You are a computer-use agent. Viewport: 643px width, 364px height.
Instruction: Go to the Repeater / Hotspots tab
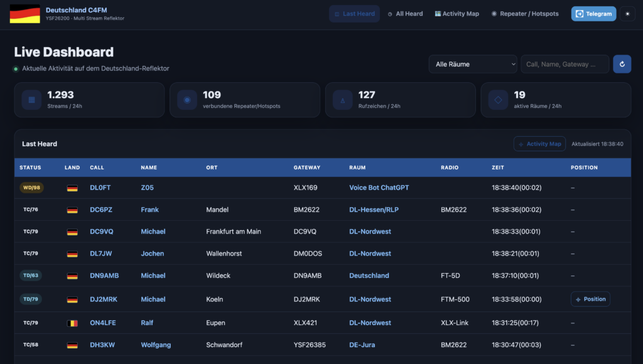[x=525, y=14]
